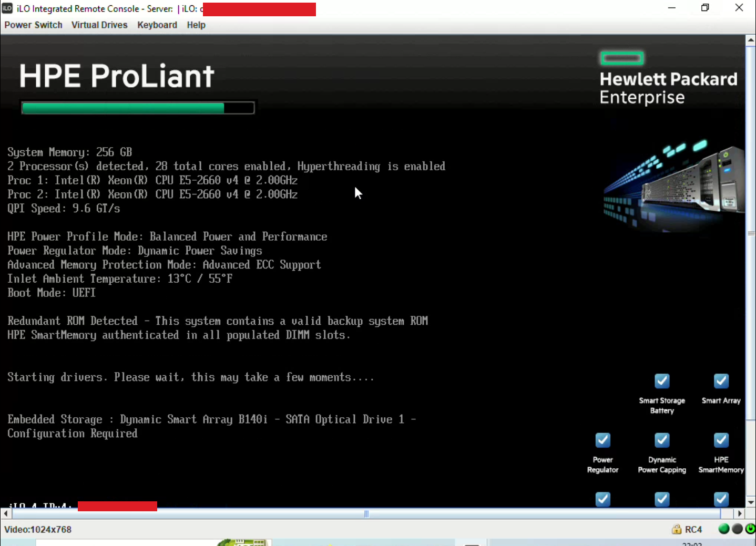
Task: Click the '2 Processor(s) detected' line
Action: 226,166
